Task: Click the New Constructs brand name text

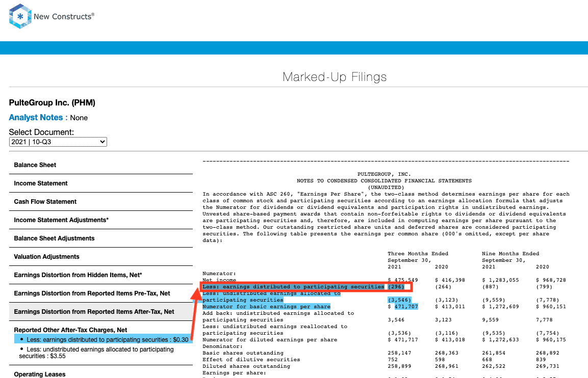Action: 64,16
